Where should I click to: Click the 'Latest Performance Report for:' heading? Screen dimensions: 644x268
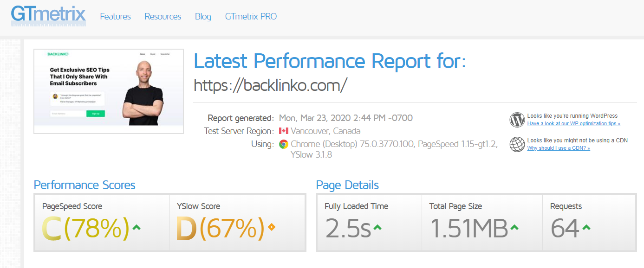(x=330, y=61)
